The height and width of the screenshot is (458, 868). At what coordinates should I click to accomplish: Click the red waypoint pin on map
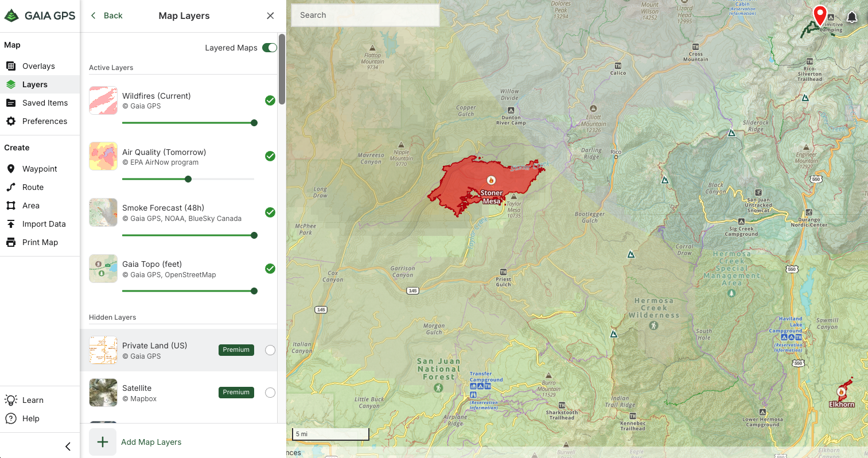pos(820,15)
